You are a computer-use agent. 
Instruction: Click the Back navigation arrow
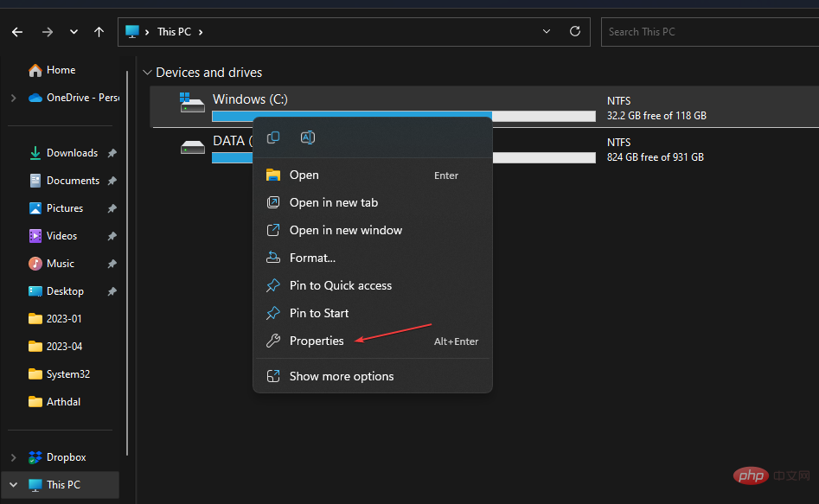(x=16, y=31)
